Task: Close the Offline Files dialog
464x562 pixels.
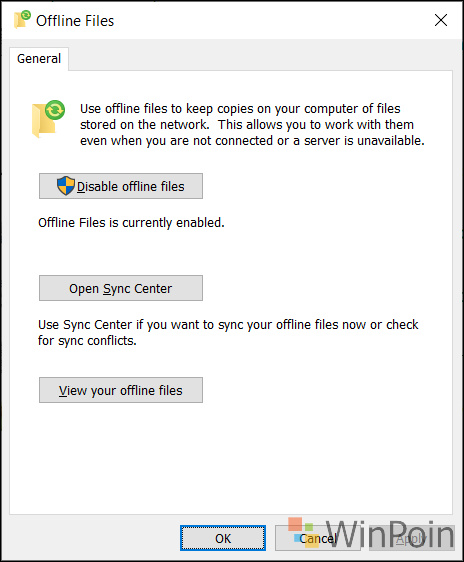Action: pos(441,20)
